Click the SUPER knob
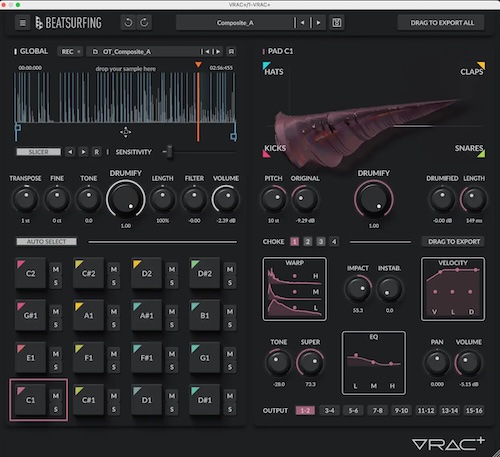This screenshot has height=457, width=500. [x=310, y=363]
